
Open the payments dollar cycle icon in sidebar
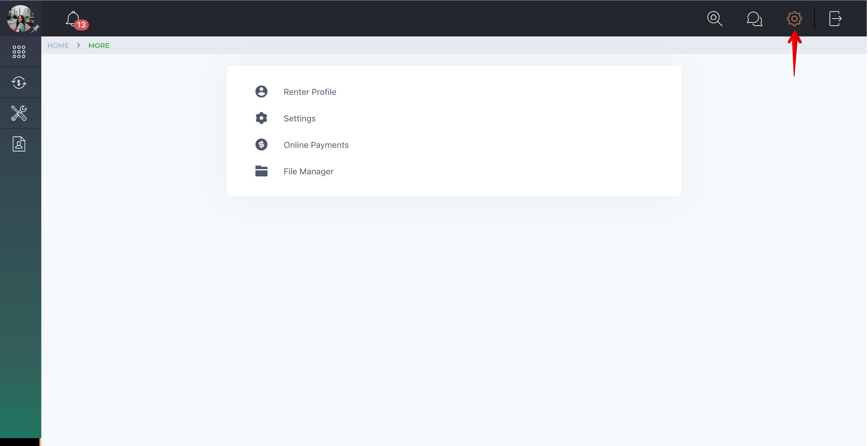(19, 83)
